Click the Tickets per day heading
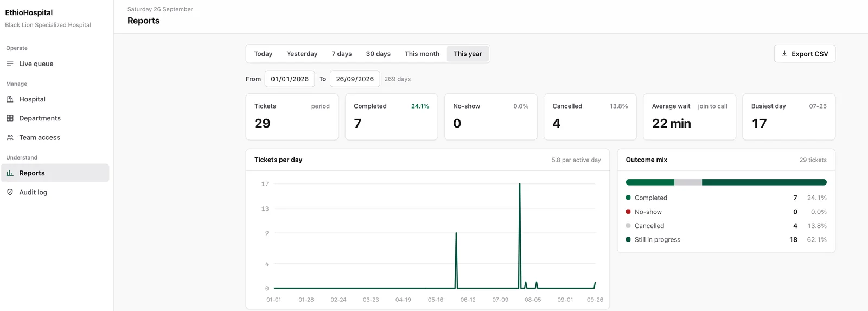The image size is (868, 311). click(278, 160)
